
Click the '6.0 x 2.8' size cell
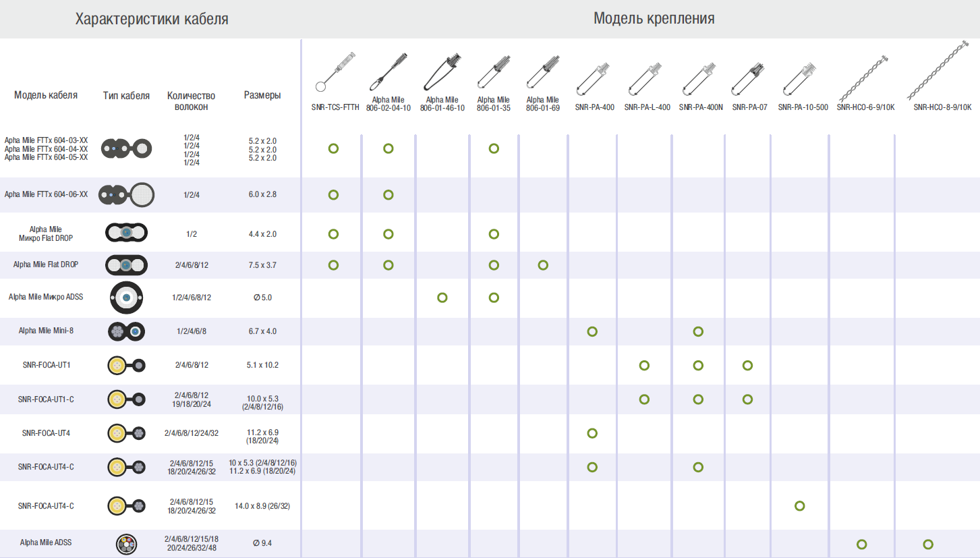pyautogui.click(x=262, y=194)
